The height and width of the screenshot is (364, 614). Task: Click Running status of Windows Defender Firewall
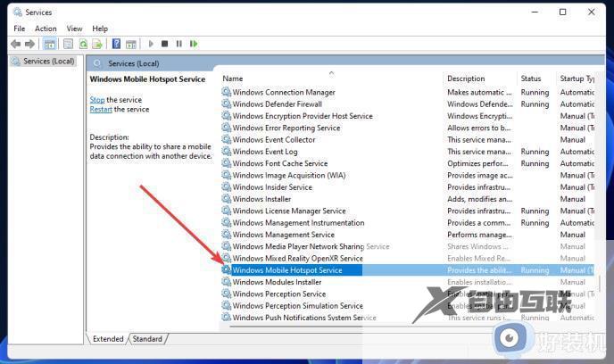click(535, 104)
